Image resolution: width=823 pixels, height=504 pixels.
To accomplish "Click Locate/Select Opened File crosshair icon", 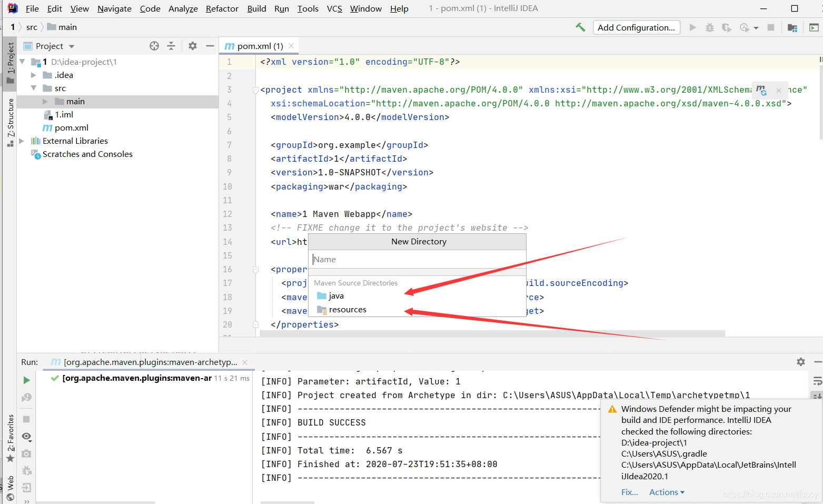I will click(x=154, y=46).
